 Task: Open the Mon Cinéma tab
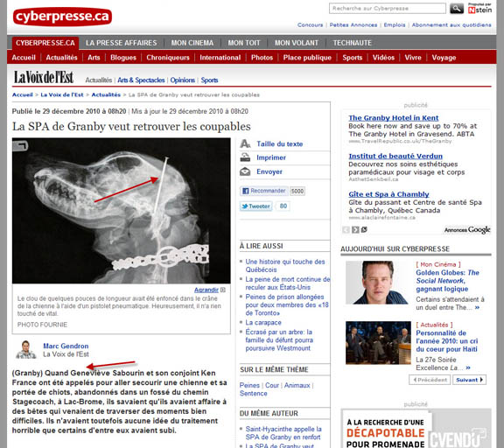tap(192, 43)
